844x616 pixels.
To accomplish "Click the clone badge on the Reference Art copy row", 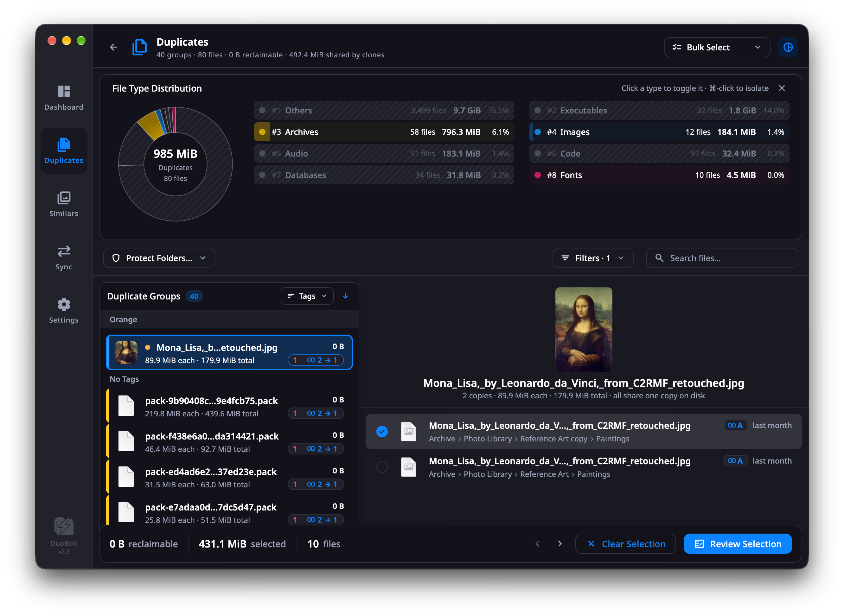I will click(735, 426).
